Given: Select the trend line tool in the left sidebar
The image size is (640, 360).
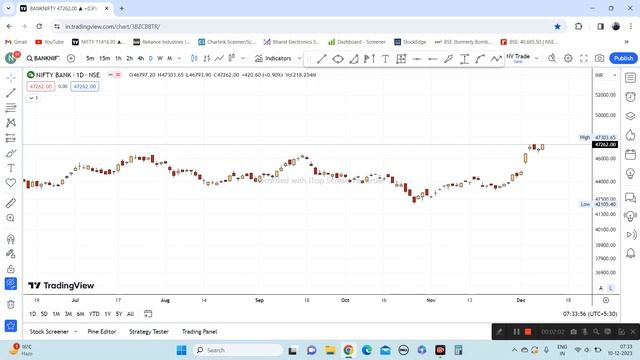Looking at the screenshot, I should click(11, 93).
